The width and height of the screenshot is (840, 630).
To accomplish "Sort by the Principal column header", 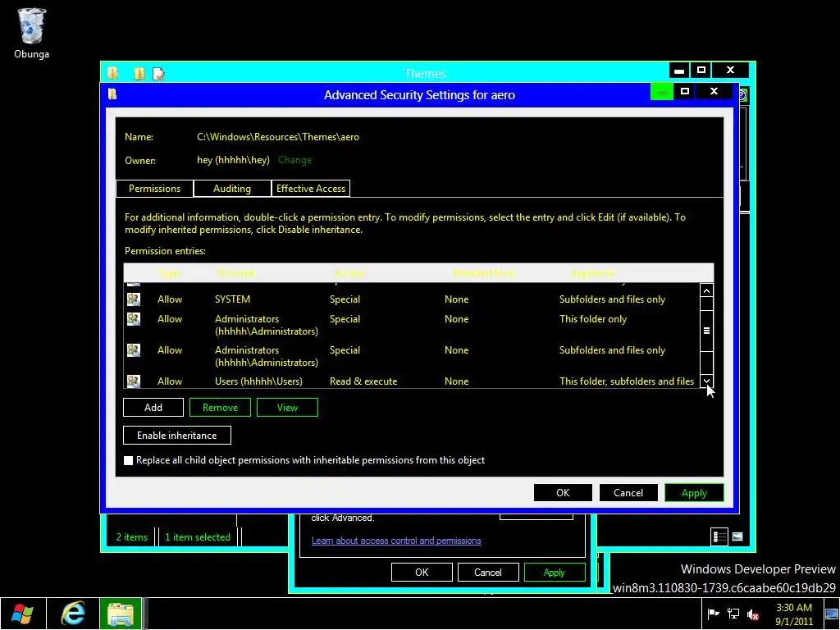I will tap(235, 273).
